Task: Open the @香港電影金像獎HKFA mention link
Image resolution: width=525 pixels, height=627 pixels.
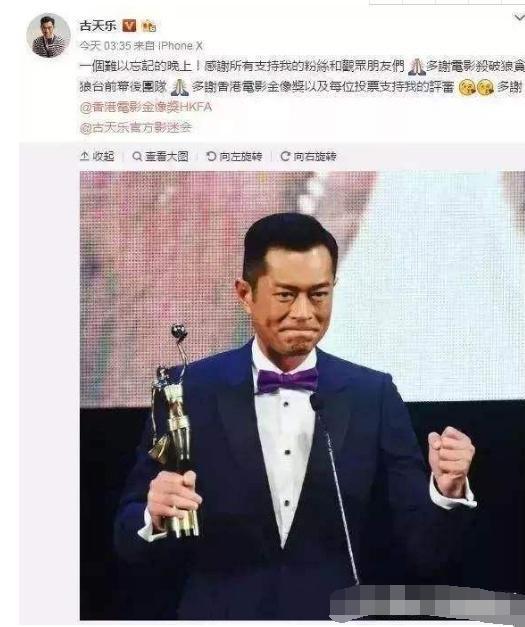Action: tap(146, 107)
